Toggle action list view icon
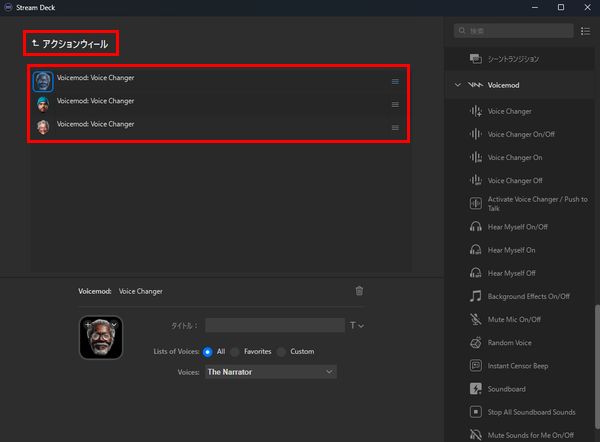 585,31
